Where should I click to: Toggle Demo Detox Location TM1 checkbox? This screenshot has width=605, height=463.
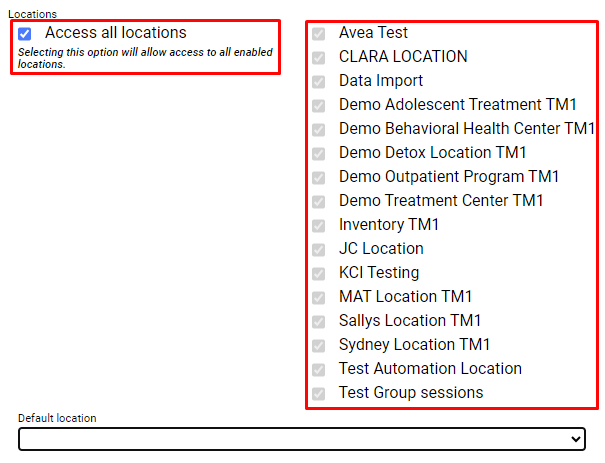(319, 153)
